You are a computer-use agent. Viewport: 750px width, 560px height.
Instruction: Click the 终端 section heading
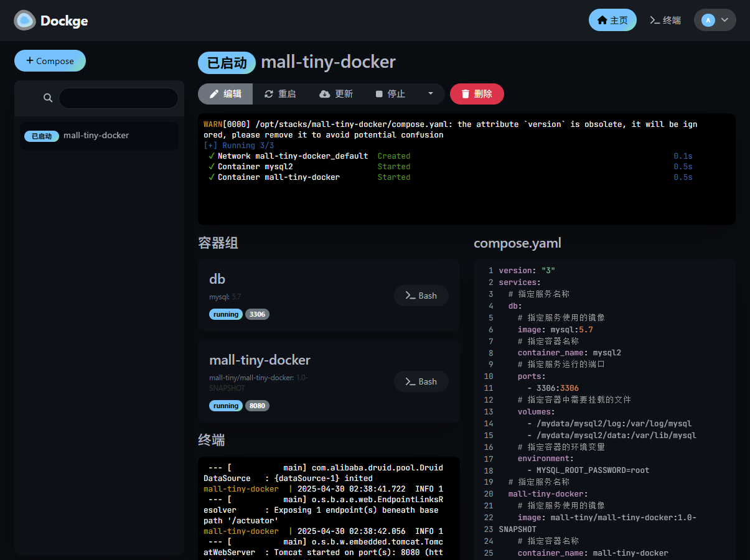pos(211,440)
